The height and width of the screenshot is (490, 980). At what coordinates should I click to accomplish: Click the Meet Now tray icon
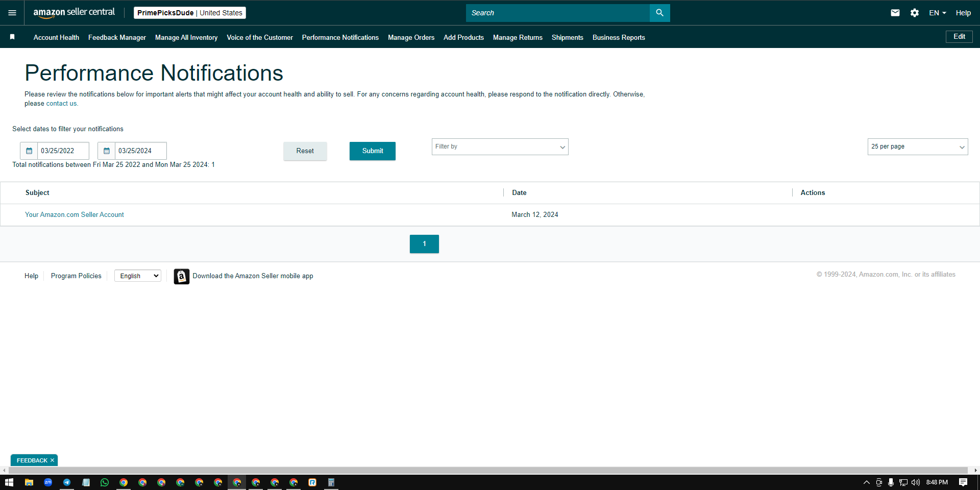[x=879, y=482]
